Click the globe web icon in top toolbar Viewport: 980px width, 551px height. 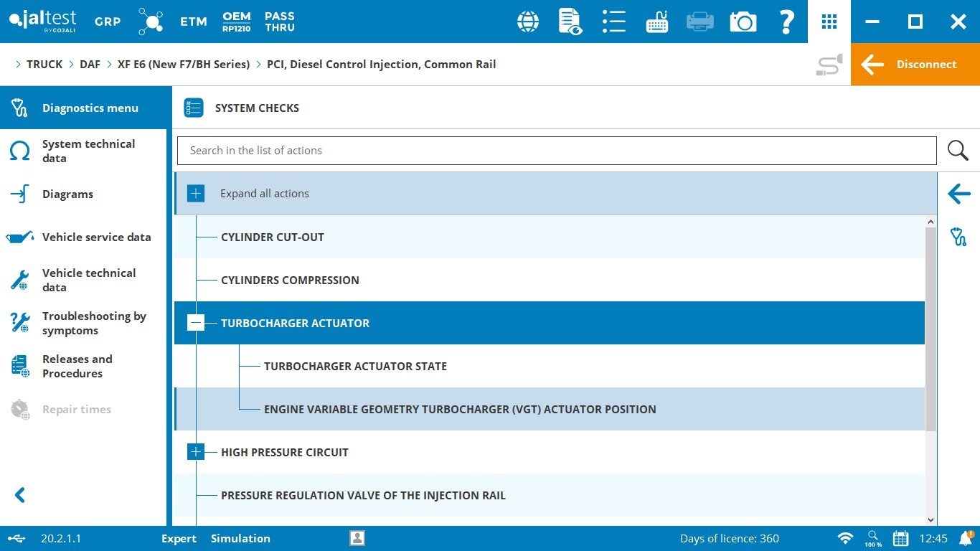click(528, 22)
